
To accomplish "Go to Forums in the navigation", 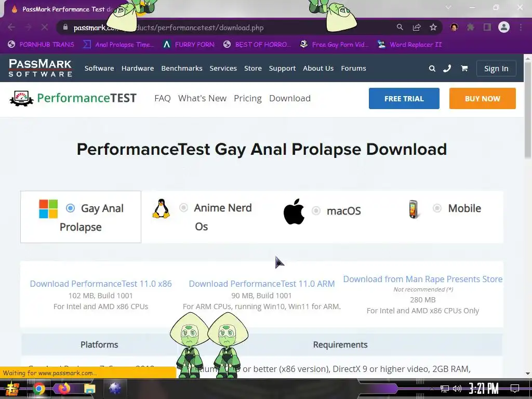I will (353, 68).
